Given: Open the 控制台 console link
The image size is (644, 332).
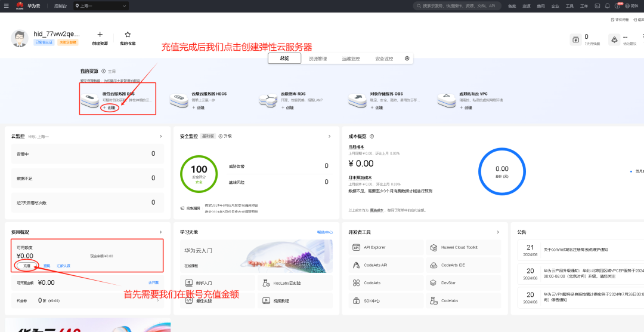Looking at the screenshot, I should [60, 6].
